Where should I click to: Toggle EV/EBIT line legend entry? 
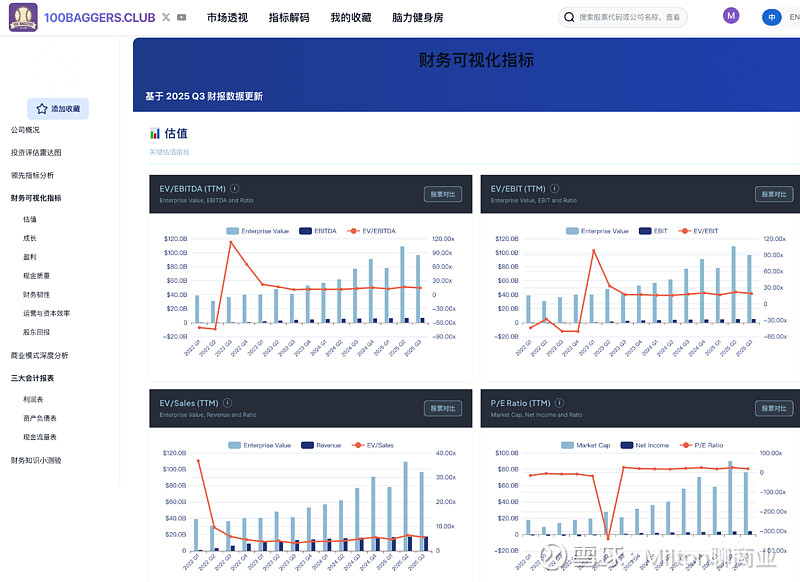pyautogui.click(x=698, y=231)
